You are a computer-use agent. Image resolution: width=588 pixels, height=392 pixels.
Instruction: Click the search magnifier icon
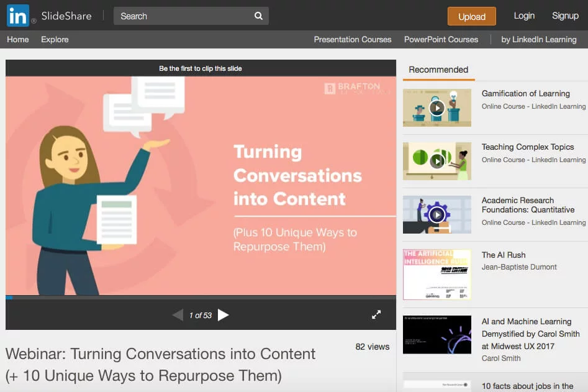coord(258,16)
